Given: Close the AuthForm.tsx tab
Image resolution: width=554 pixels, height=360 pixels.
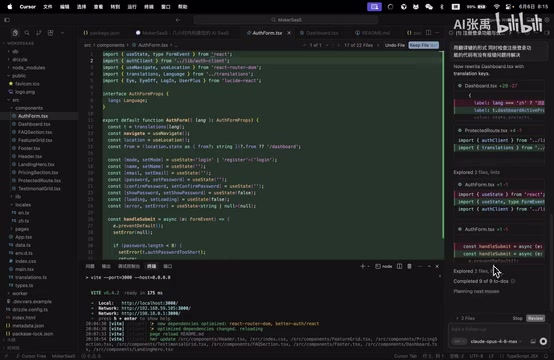Looking at the screenshot, I should (289, 33).
